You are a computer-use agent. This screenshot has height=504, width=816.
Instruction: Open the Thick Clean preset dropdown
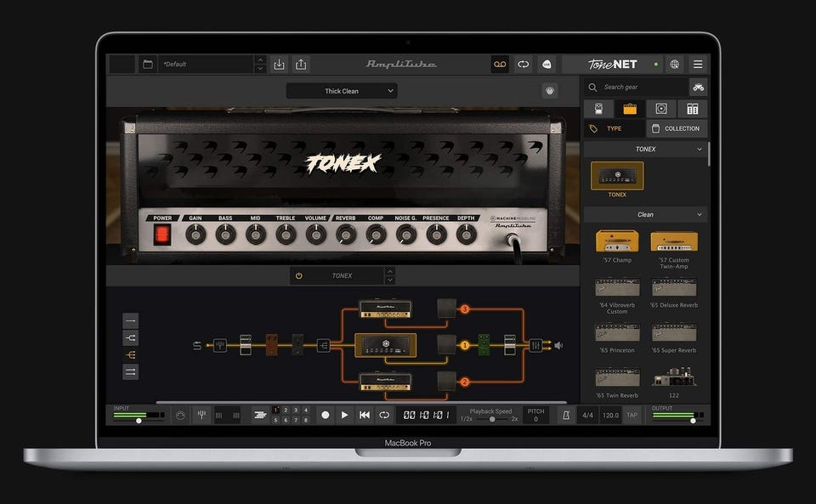(x=342, y=91)
